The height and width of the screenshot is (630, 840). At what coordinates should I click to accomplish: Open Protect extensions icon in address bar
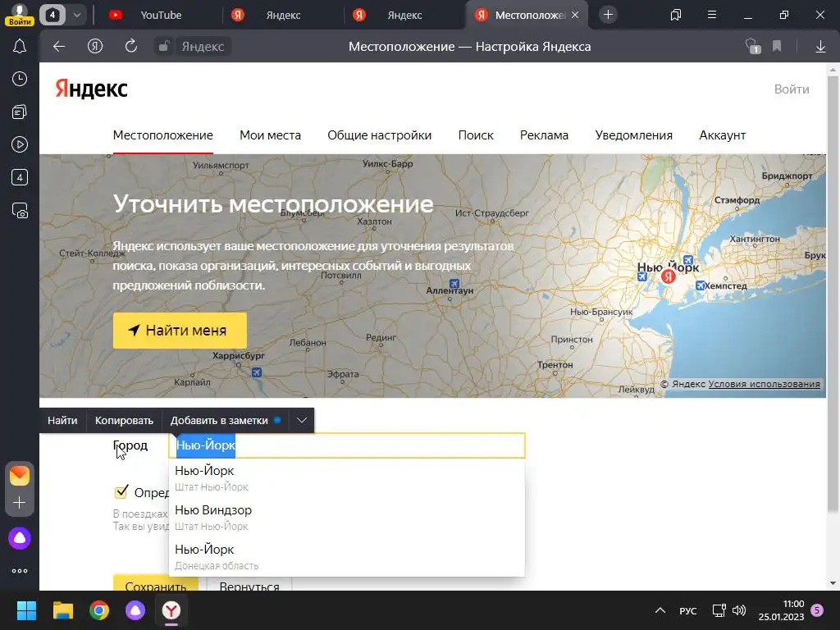753,47
